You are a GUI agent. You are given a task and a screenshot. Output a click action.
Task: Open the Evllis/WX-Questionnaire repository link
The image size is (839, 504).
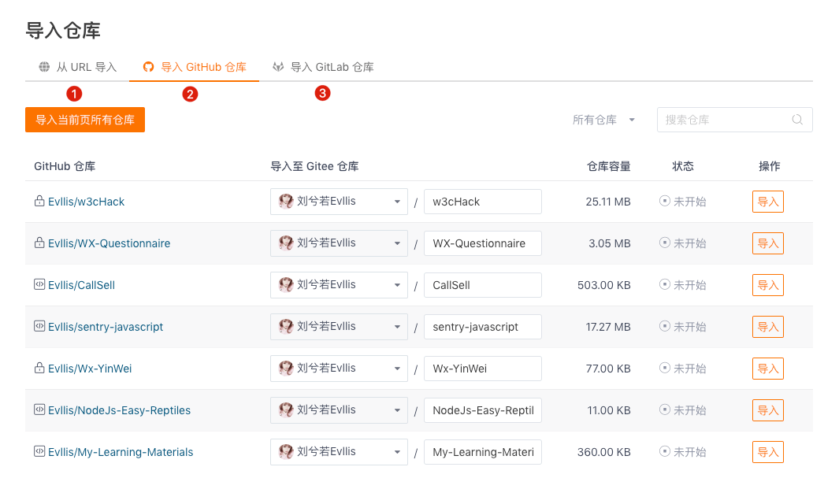(x=110, y=243)
